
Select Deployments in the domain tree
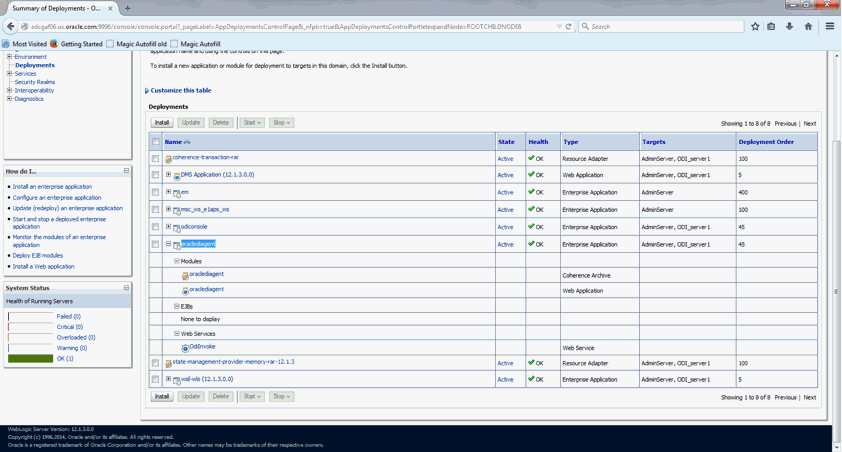coord(35,65)
